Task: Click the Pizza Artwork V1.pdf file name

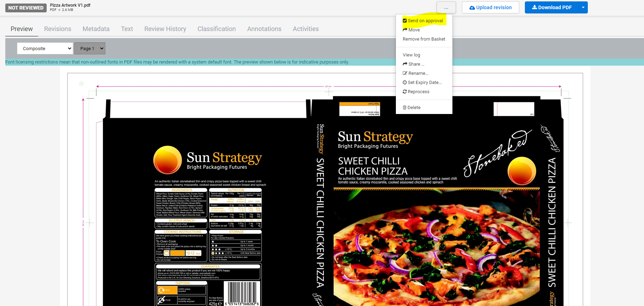Action: coord(70,5)
